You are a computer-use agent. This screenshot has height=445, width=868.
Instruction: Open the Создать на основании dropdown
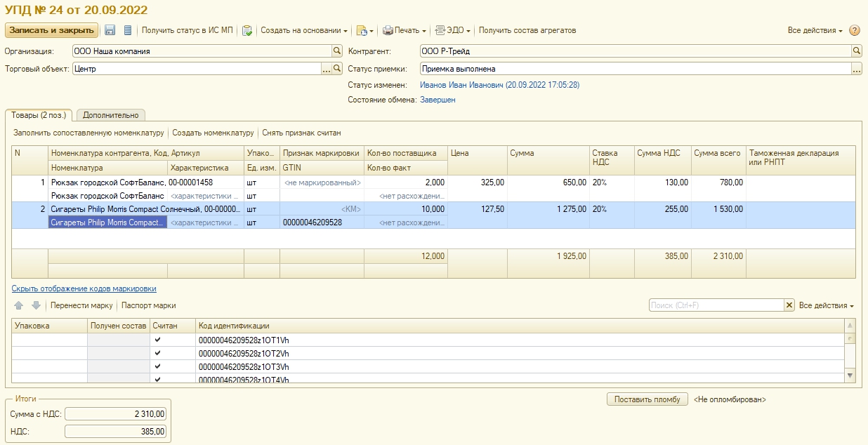(304, 30)
